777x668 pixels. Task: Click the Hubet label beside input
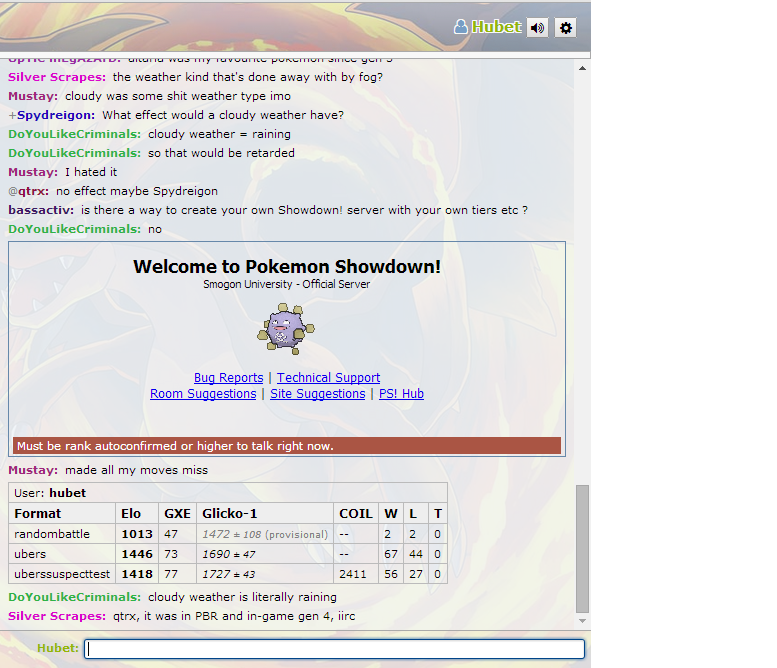coord(58,648)
